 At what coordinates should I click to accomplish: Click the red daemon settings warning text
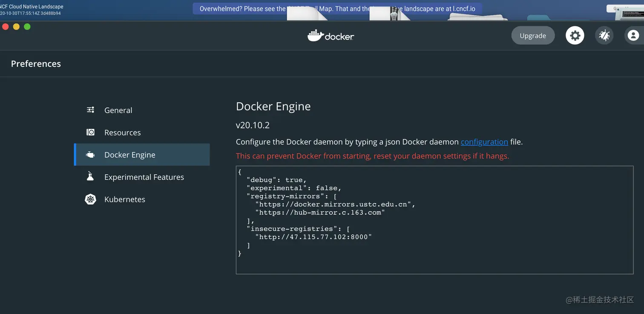tap(373, 156)
